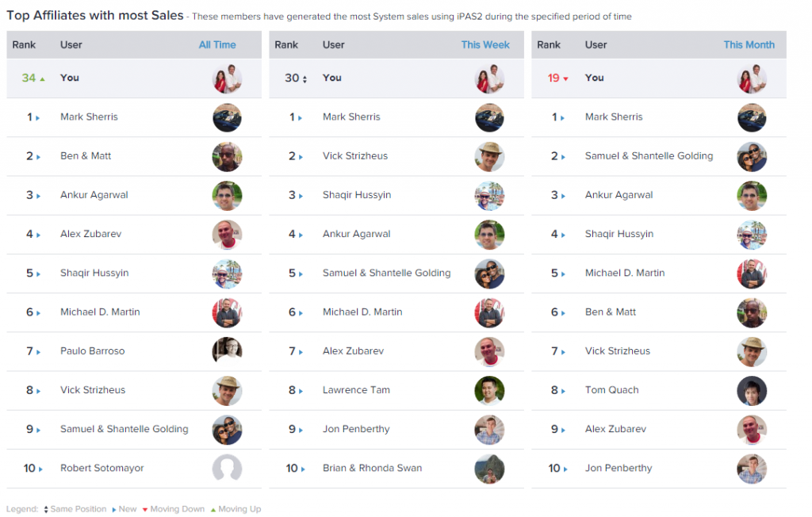Click Paulo Barroso's profile photo
This screenshot has height=517, width=812.
pyautogui.click(x=227, y=352)
